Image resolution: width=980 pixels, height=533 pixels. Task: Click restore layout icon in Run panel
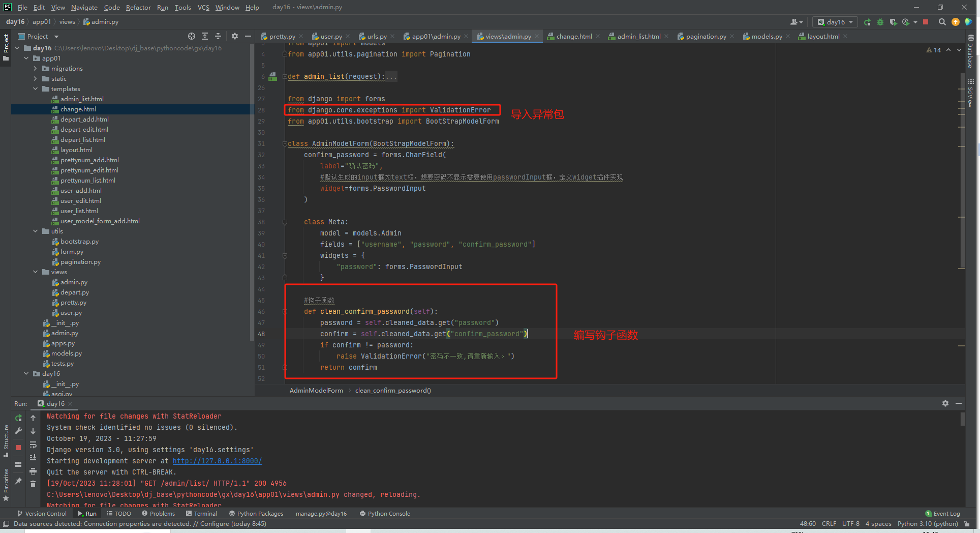pyautogui.click(x=18, y=464)
